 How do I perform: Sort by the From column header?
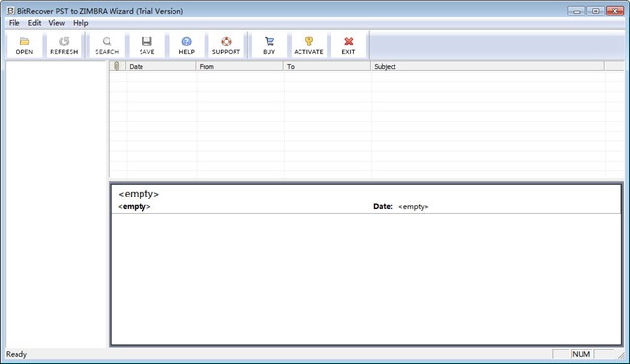point(239,66)
